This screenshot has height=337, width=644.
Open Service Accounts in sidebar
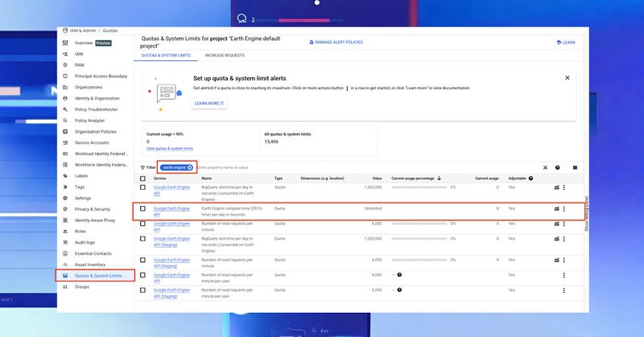coord(92,142)
